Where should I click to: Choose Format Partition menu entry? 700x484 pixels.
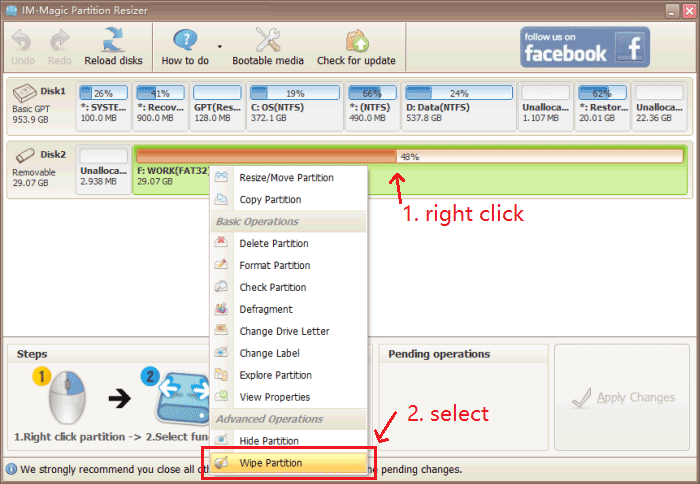click(288, 265)
